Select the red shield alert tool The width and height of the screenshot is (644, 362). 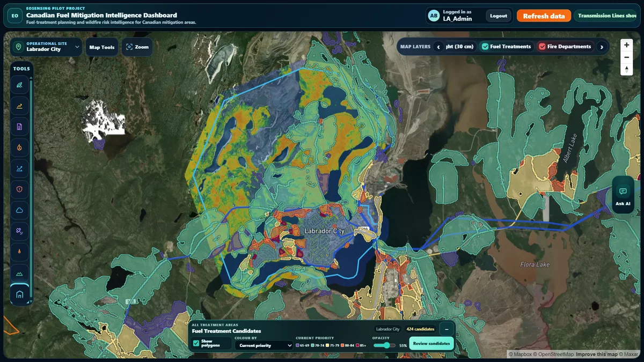pos(20,189)
